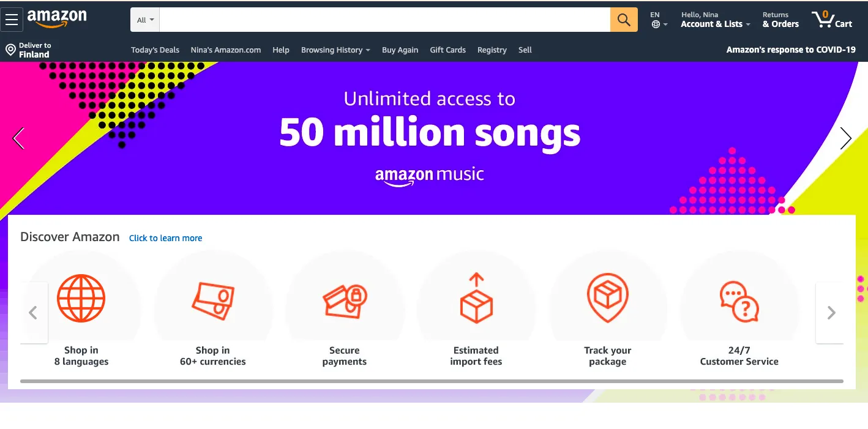The width and height of the screenshot is (868, 429).
Task: Advance Discover Amazon carousel right arrow
Action: [x=831, y=313]
